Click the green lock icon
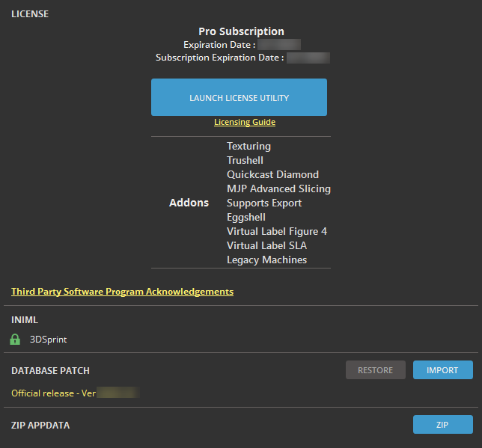482x448 pixels. pyautogui.click(x=15, y=340)
